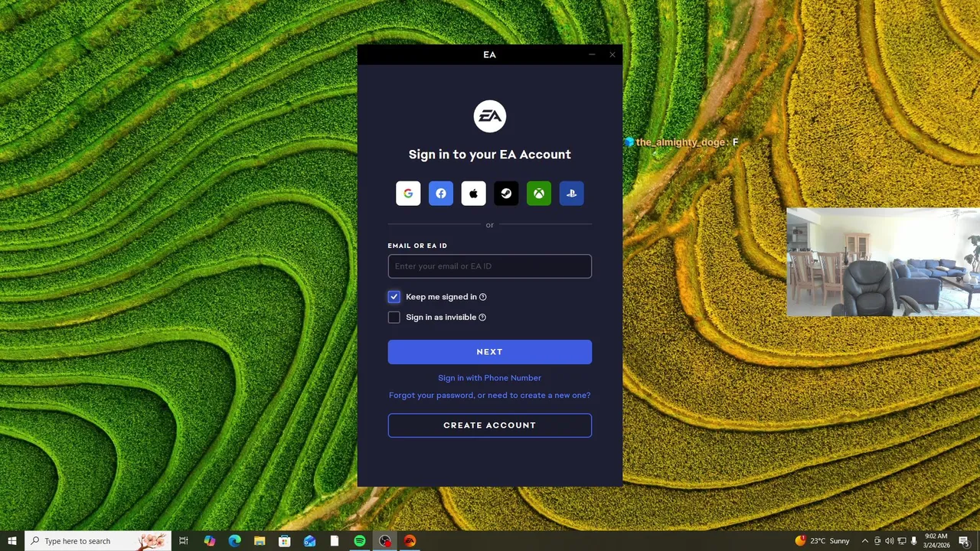
Task: Show help for Keep me signed in
Action: [482, 297]
